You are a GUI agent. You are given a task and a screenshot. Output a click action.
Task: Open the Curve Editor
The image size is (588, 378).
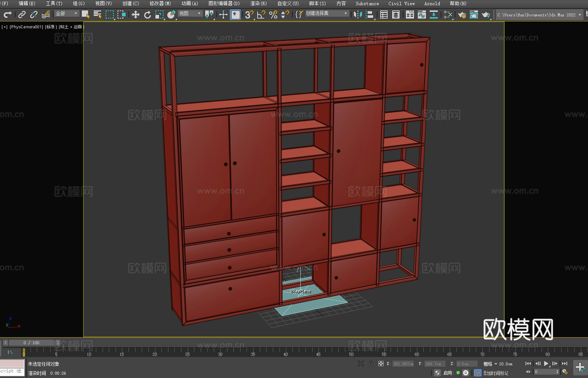422,14
